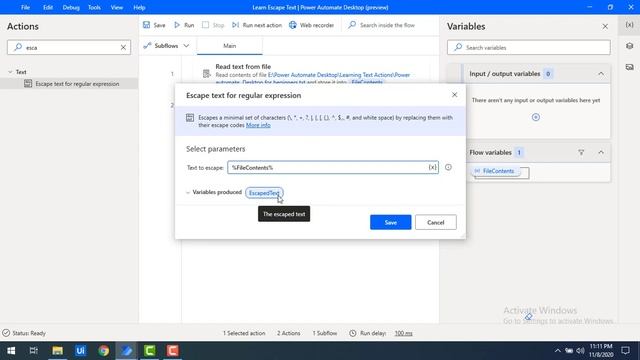Screen dimensions: 640x360
Task: Click the Status: Ready indicator
Action: pos(24,333)
